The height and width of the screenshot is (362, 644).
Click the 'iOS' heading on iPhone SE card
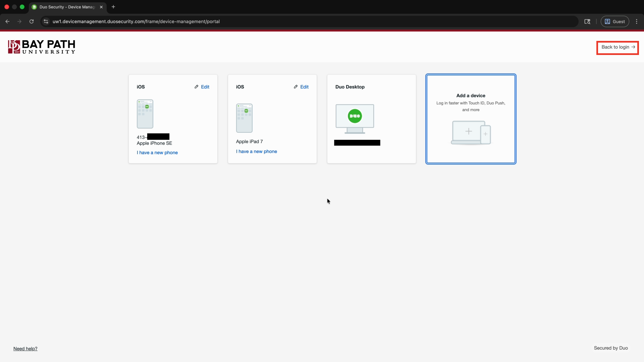pyautogui.click(x=141, y=87)
